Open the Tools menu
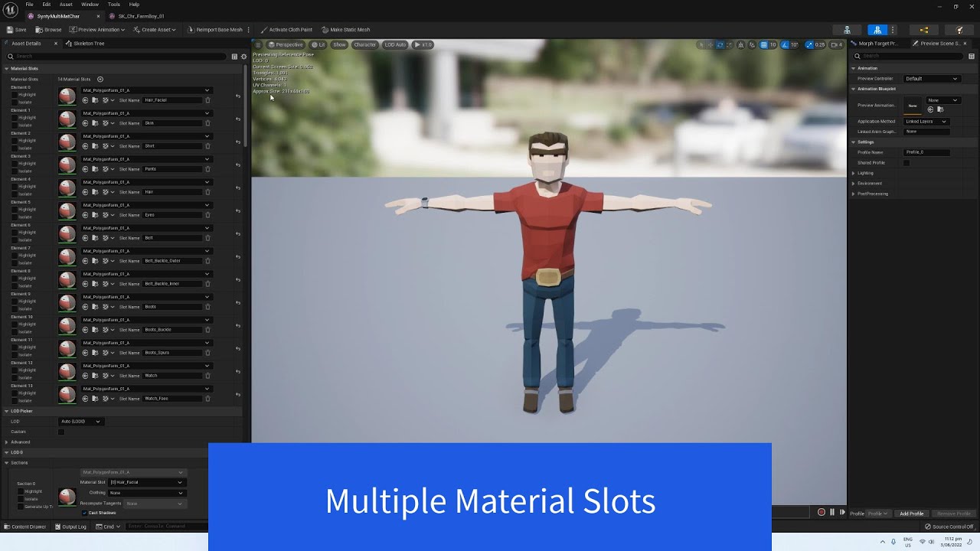This screenshot has height=551, width=980. (x=113, y=5)
